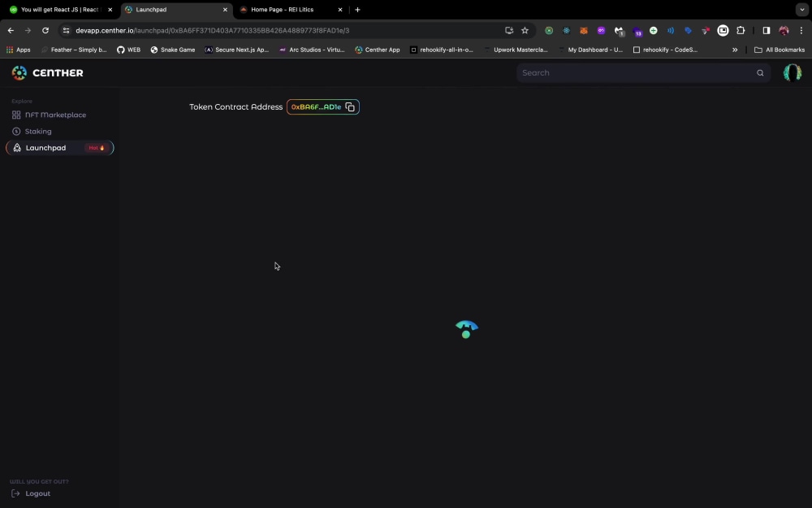View site information icon in address bar
Image resolution: width=812 pixels, height=508 pixels.
66,31
